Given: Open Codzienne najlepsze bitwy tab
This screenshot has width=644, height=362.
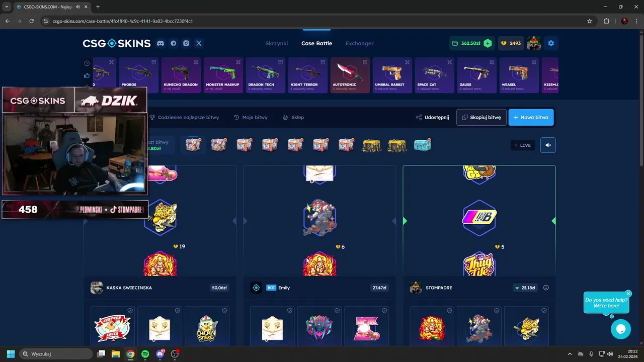Looking at the screenshot, I should tap(184, 117).
